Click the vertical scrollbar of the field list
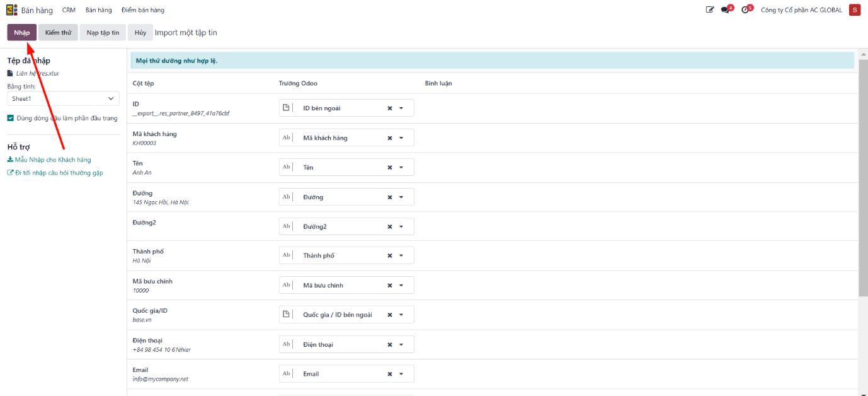Screen dimensions: 868x396 (863, 177)
